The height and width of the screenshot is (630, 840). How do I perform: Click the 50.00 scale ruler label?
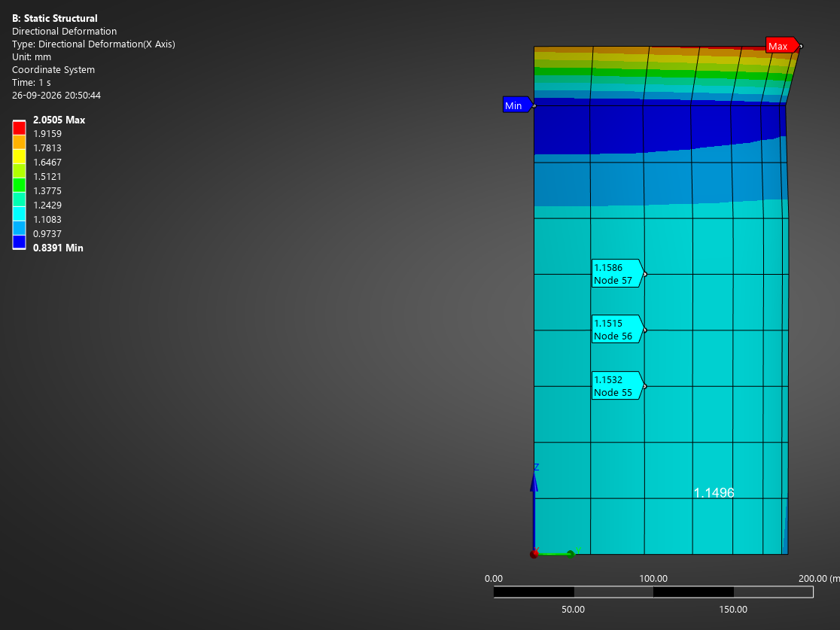pos(574,609)
